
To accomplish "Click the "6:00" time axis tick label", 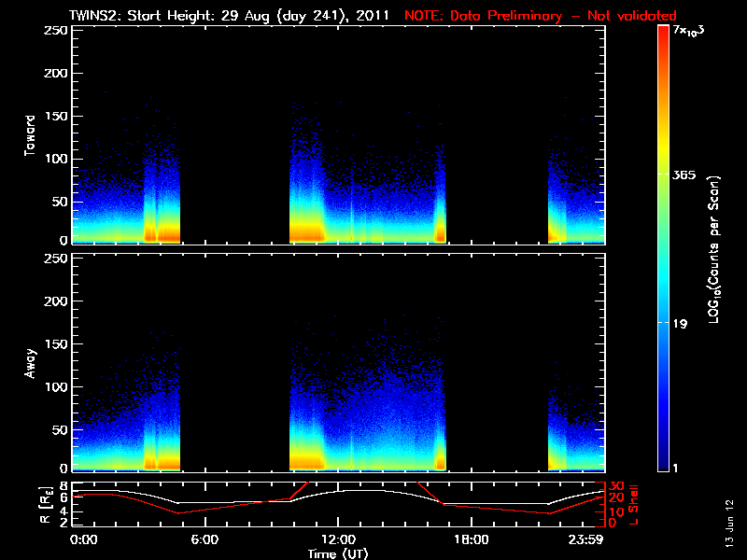I will click(205, 540).
